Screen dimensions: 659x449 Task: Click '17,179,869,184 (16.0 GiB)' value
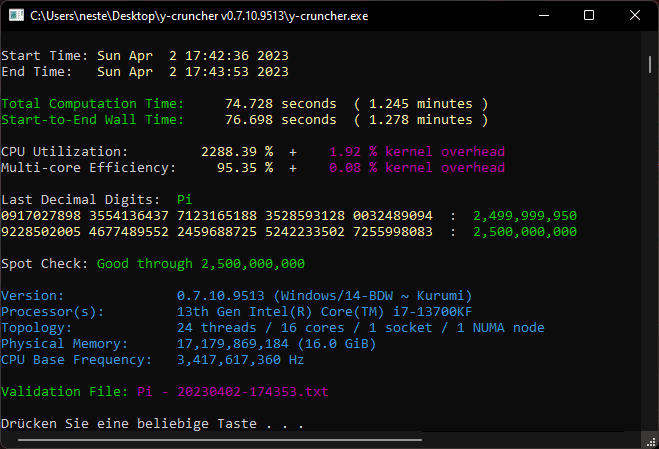pos(277,344)
